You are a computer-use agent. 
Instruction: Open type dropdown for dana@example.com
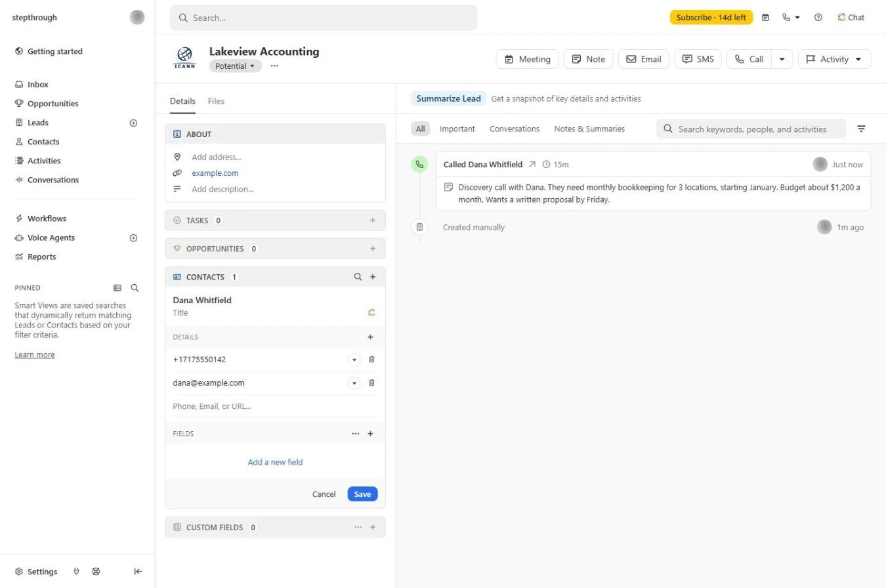[x=354, y=383]
